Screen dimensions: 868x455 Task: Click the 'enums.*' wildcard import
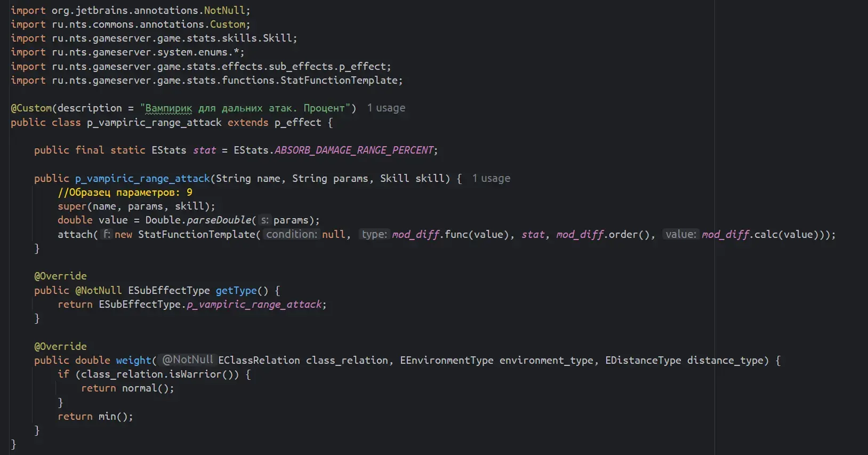(x=219, y=52)
